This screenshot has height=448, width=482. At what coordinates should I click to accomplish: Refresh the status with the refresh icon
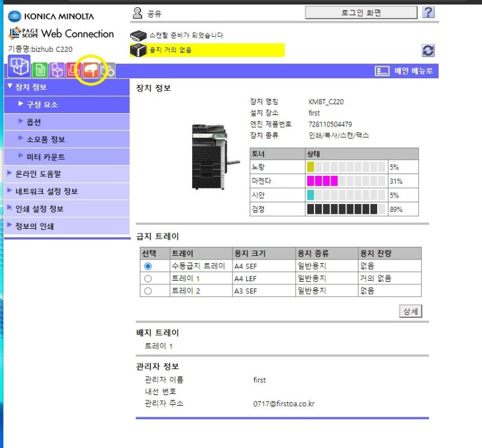click(427, 51)
